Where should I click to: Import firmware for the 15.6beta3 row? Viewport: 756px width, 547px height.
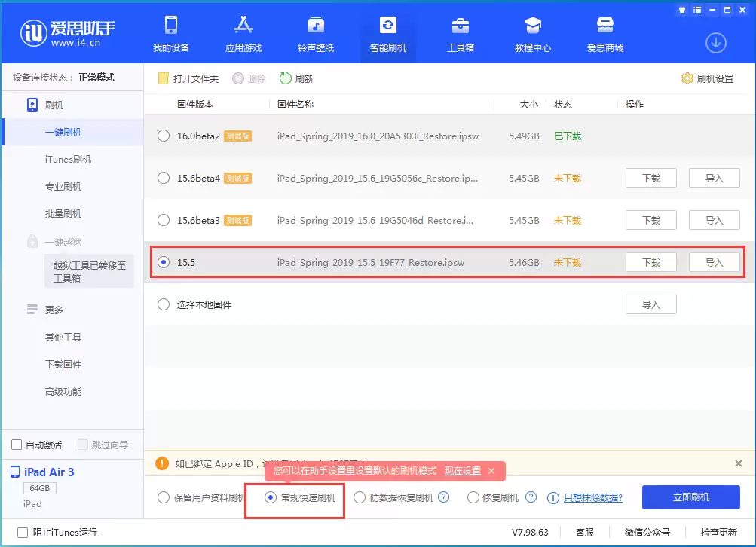(714, 220)
